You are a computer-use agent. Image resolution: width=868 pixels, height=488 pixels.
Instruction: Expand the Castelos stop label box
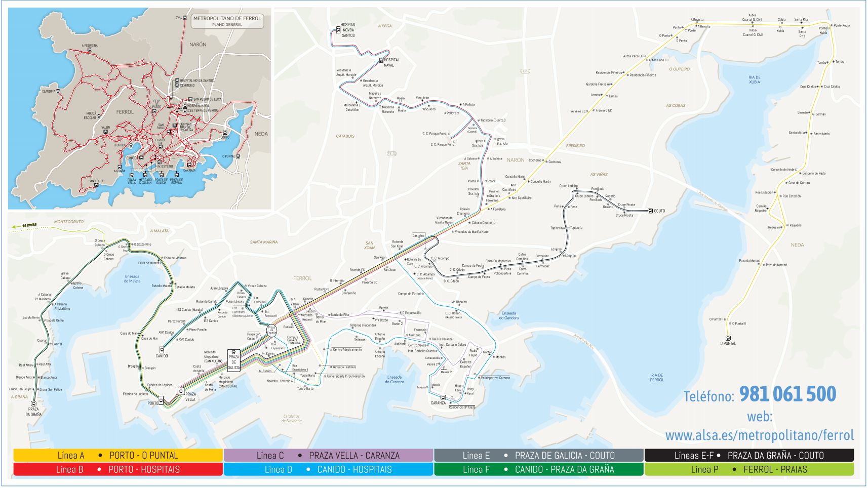(417, 234)
